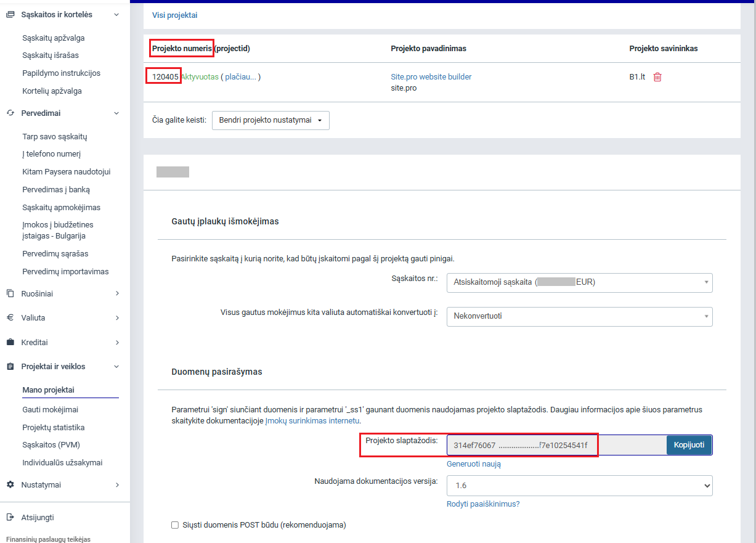Image resolution: width=756 pixels, height=543 pixels.
Task: Open the Sąskaitos nr. account dropdown
Action: 579,282
